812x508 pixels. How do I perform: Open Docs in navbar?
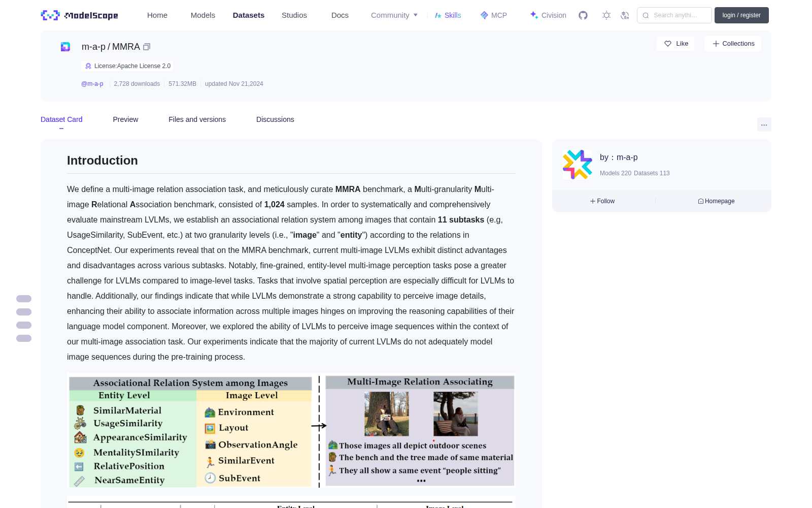[340, 15]
